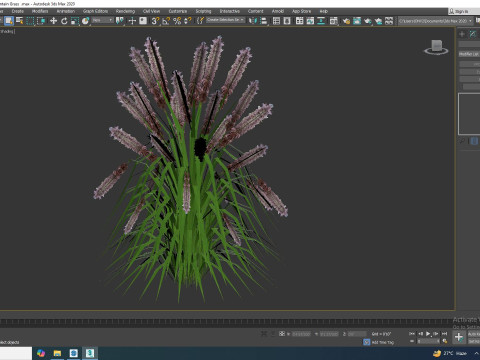This screenshot has width=480, height=360.
Task: Open Select by Name dialog
Action: 20,21
